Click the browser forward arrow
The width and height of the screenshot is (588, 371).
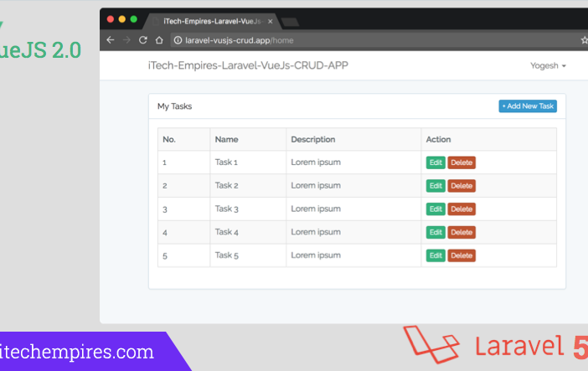[x=126, y=39]
